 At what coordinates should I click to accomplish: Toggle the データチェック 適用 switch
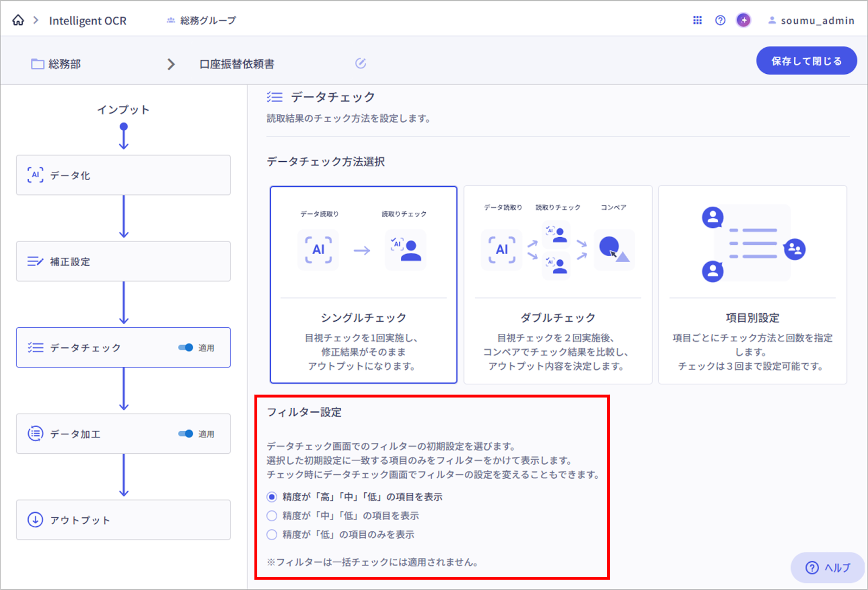186,347
